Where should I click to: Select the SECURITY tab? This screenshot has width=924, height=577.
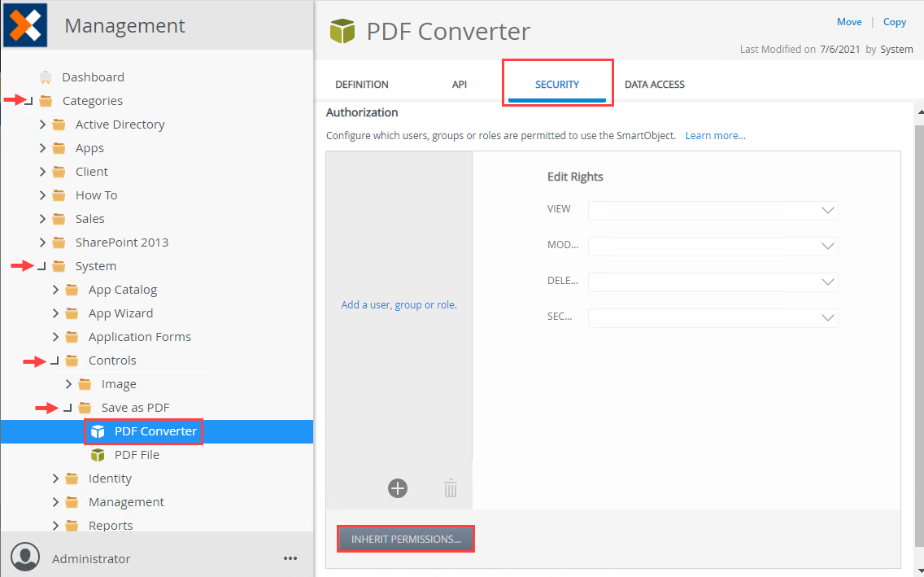(x=557, y=85)
